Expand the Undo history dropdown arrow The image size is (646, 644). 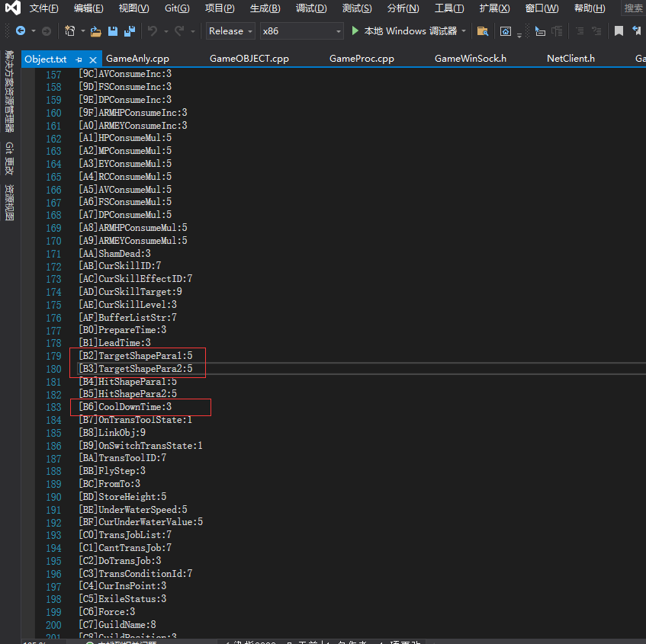(166, 31)
